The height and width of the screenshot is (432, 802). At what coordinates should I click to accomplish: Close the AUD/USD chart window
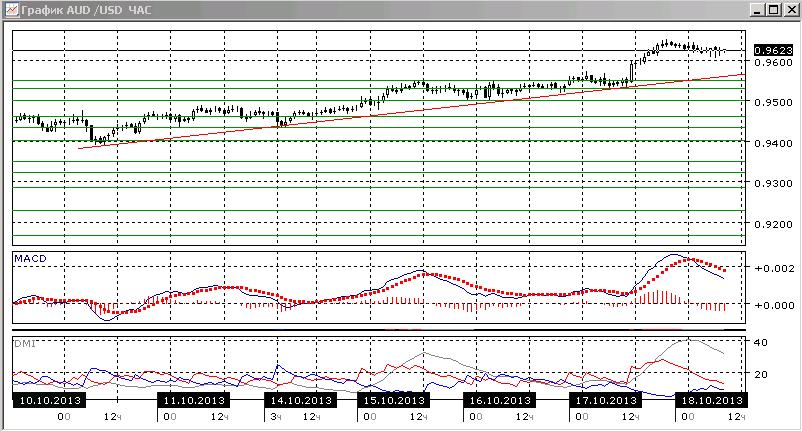pyautogui.click(x=790, y=10)
